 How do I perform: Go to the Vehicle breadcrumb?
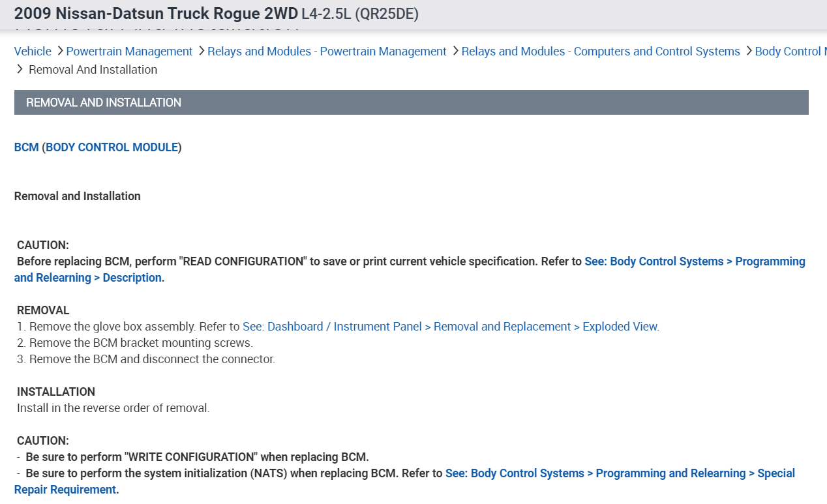(x=33, y=52)
